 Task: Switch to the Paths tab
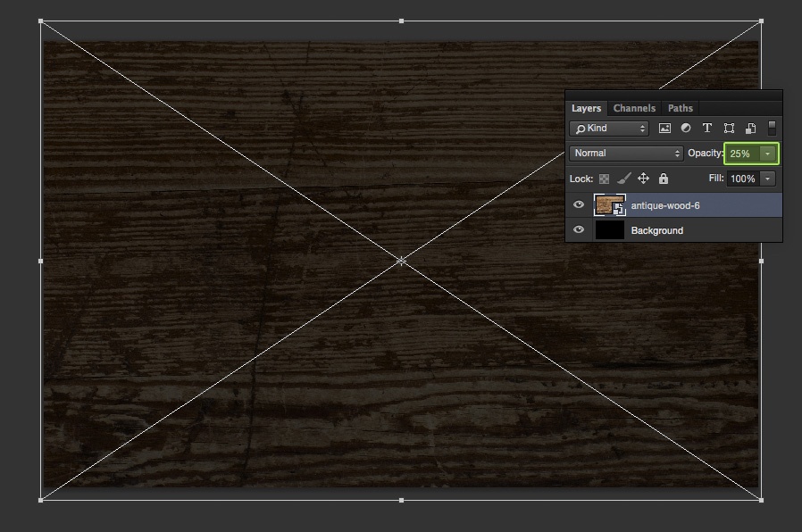[x=680, y=108]
